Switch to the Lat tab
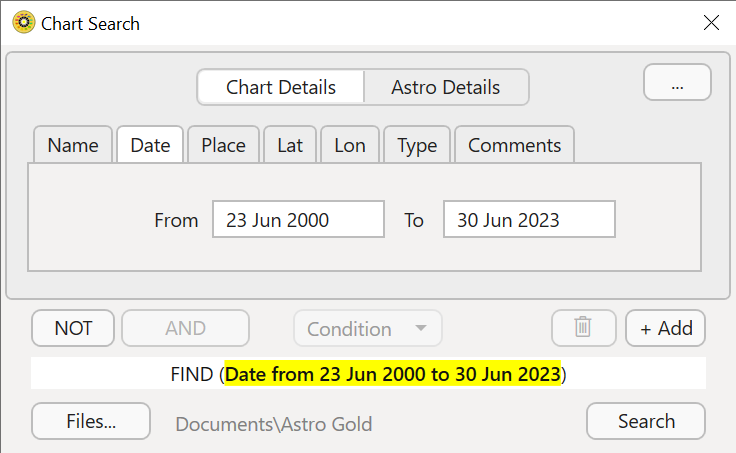The height and width of the screenshot is (453, 736). click(x=290, y=145)
